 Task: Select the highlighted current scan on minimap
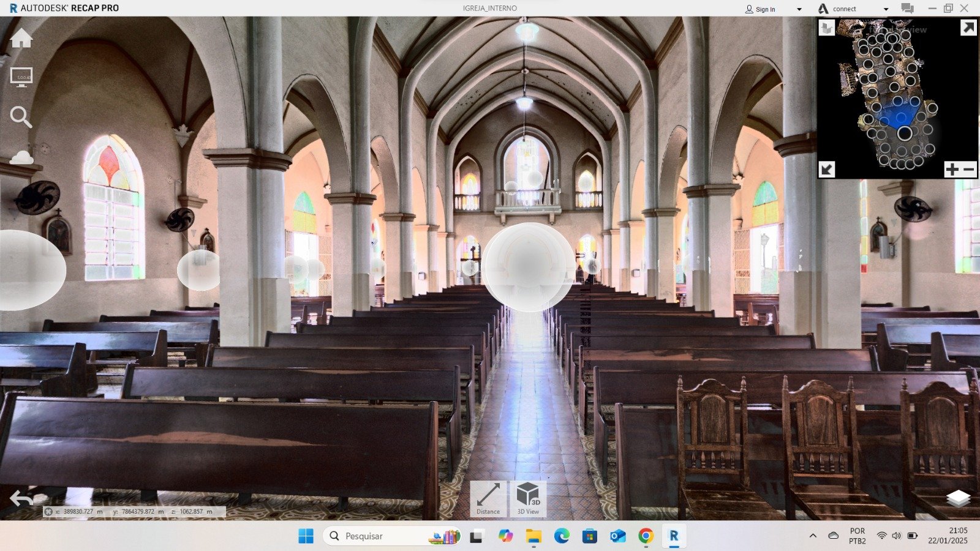point(905,133)
